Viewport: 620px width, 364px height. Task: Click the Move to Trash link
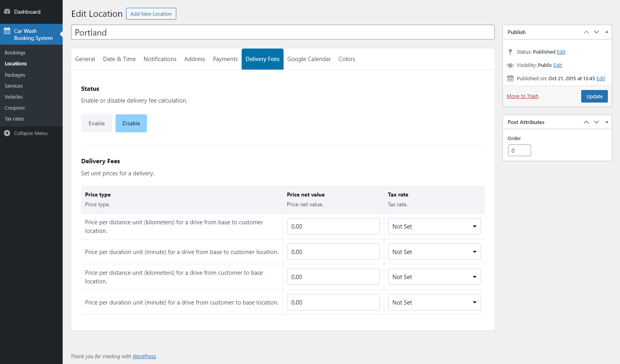point(522,96)
